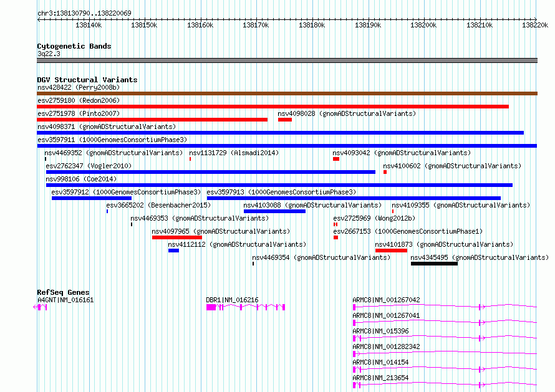Open the ARMC8|NM_001267042 transcript label
This screenshot has height=392, width=555.
coord(386,300)
